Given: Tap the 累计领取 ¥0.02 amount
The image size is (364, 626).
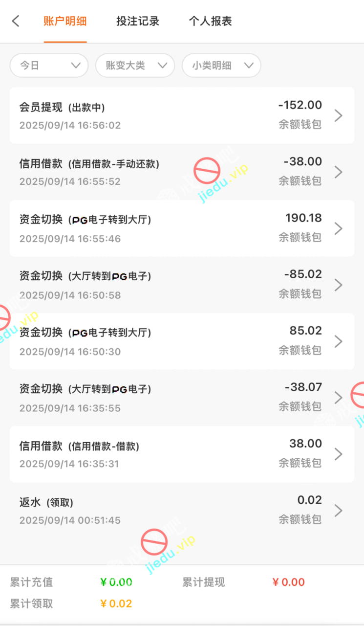Looking at the screenshot, I should 116,604.
